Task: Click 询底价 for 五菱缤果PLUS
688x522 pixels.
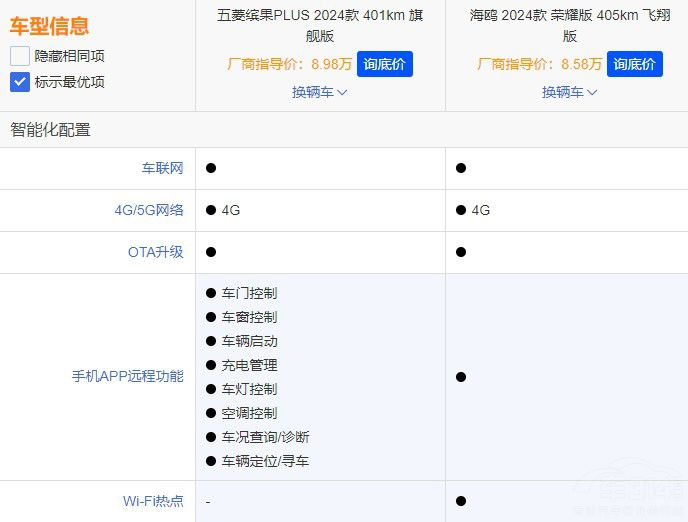Action: [384, 64]
